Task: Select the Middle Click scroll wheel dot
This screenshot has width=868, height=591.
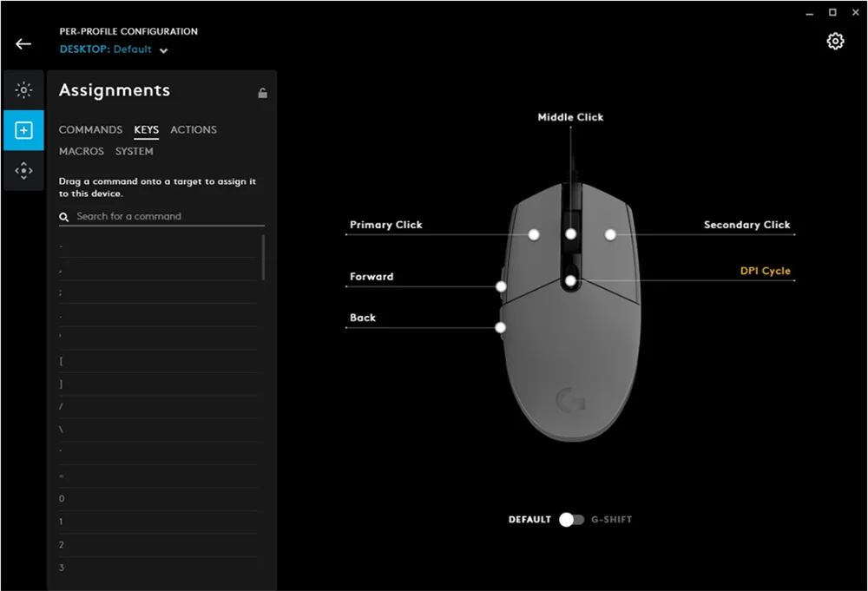Action: (571, 234)
